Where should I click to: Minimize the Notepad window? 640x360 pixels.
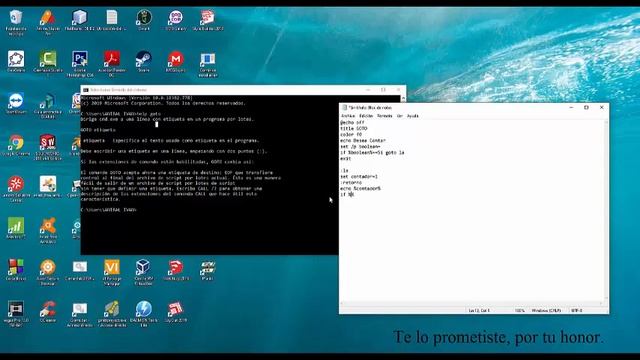coord(571,107)
